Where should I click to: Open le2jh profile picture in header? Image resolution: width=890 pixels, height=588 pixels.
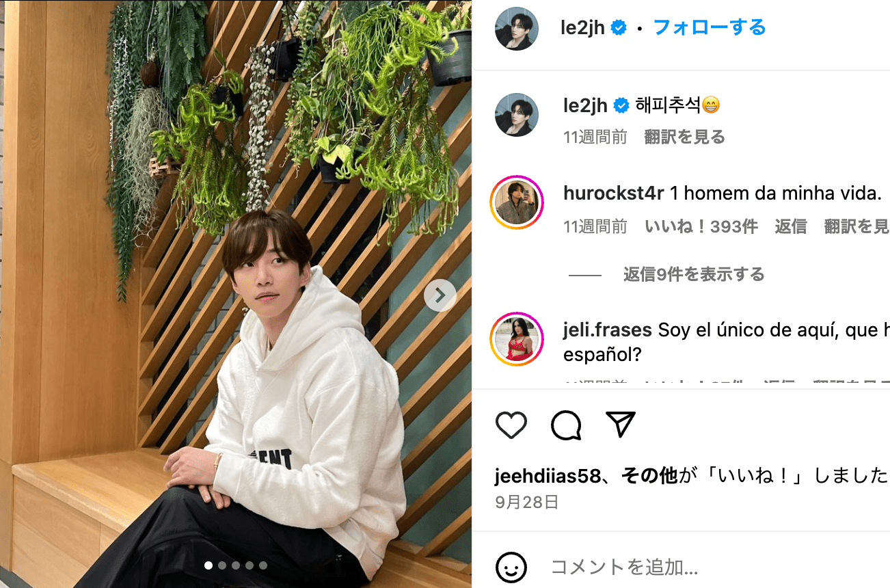[517, 28]
